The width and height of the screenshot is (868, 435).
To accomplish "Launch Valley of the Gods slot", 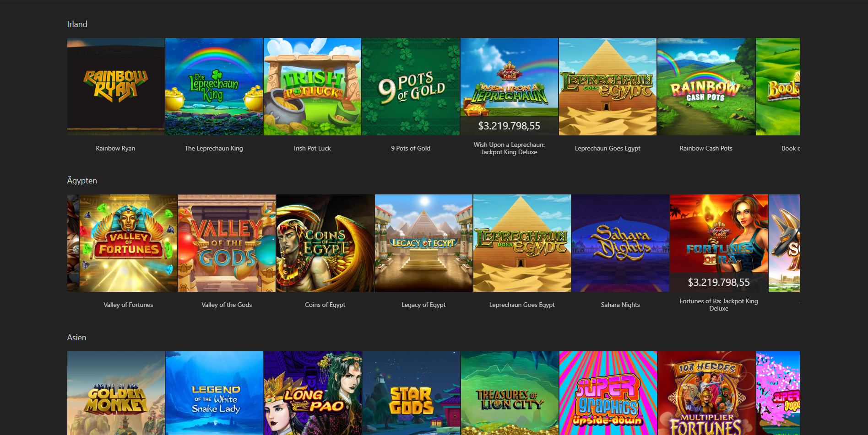I will (x=227, y=243).
